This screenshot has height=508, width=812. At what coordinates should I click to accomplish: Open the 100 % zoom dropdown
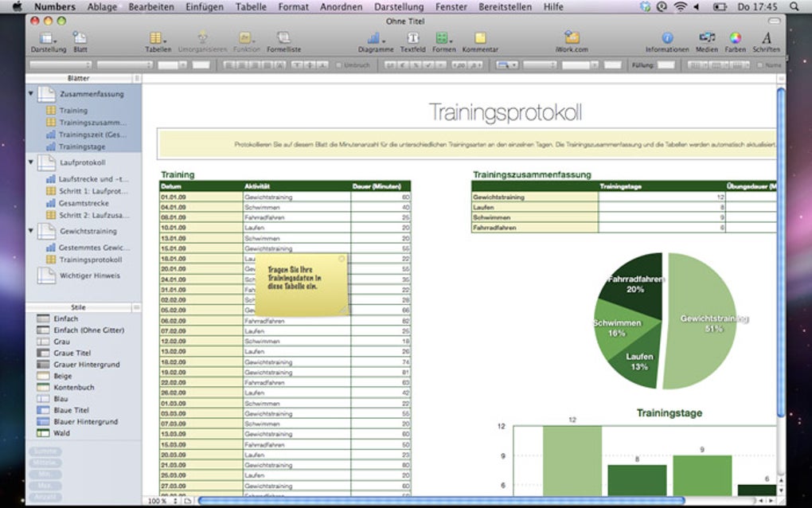158,501
